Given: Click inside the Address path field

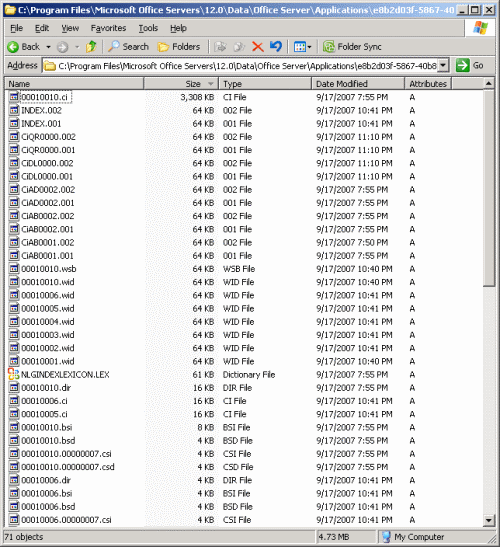Looking at the screenshot, I should (x=241, y=66).
